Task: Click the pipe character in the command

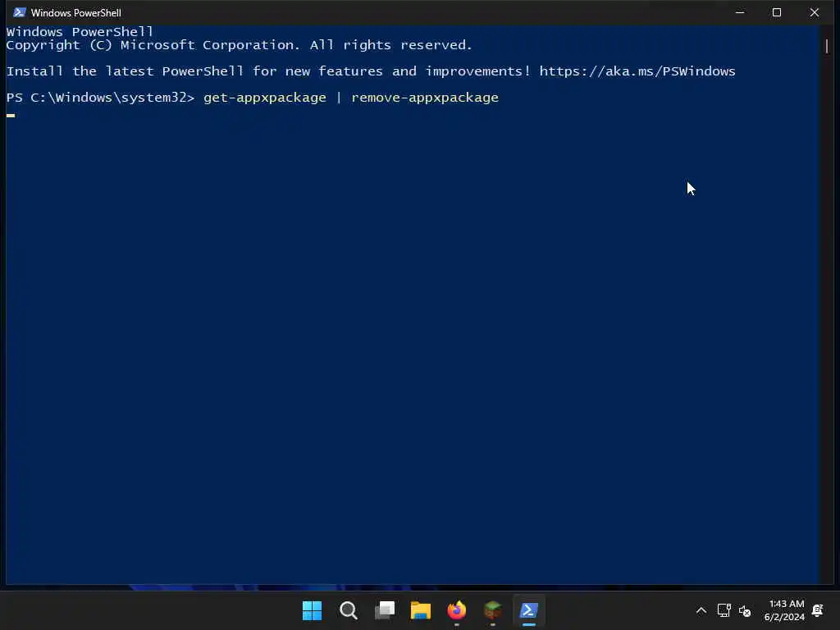Action: tap(339, 98)
